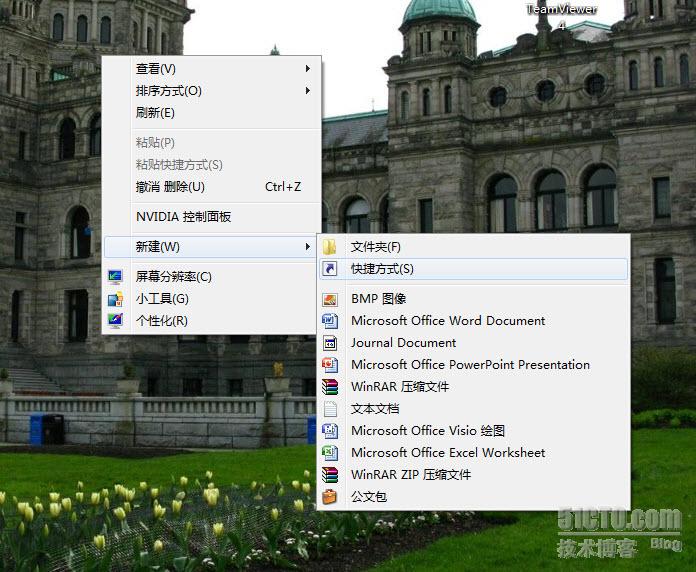The image size is (696, 572).
Task: Click the Visio 绘图 icon
Action: tap(329, 430)
